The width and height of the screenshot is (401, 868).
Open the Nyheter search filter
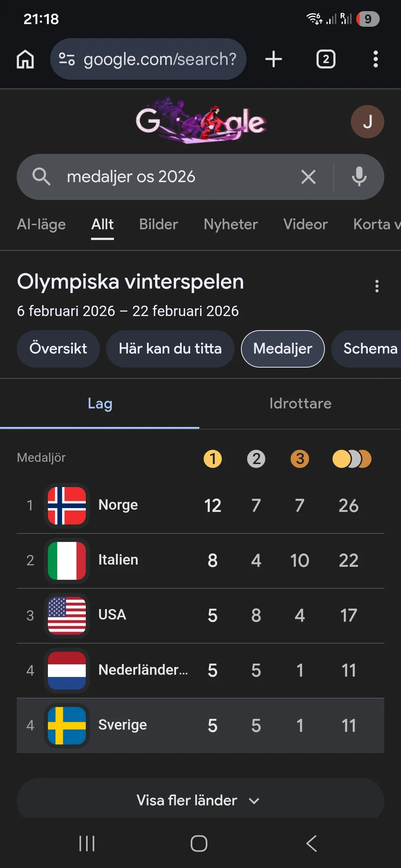coord(231,224)
